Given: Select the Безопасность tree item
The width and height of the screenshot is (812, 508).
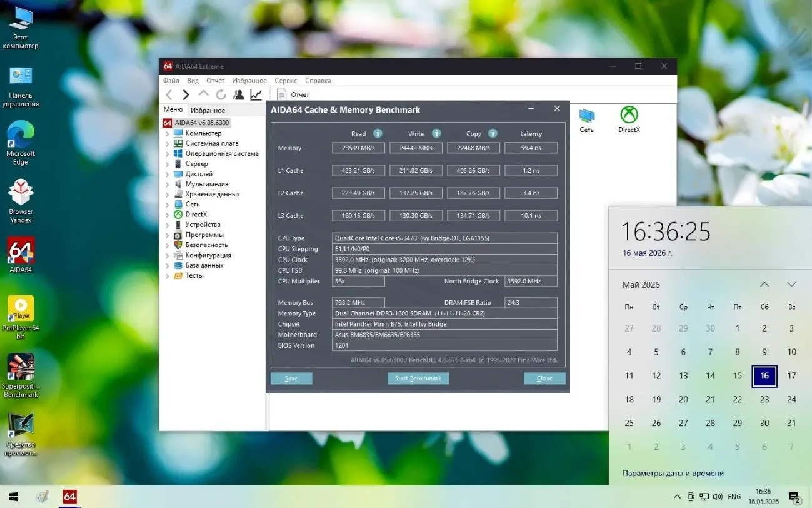Looking at the screenshot, I should (x=206, y=245).
